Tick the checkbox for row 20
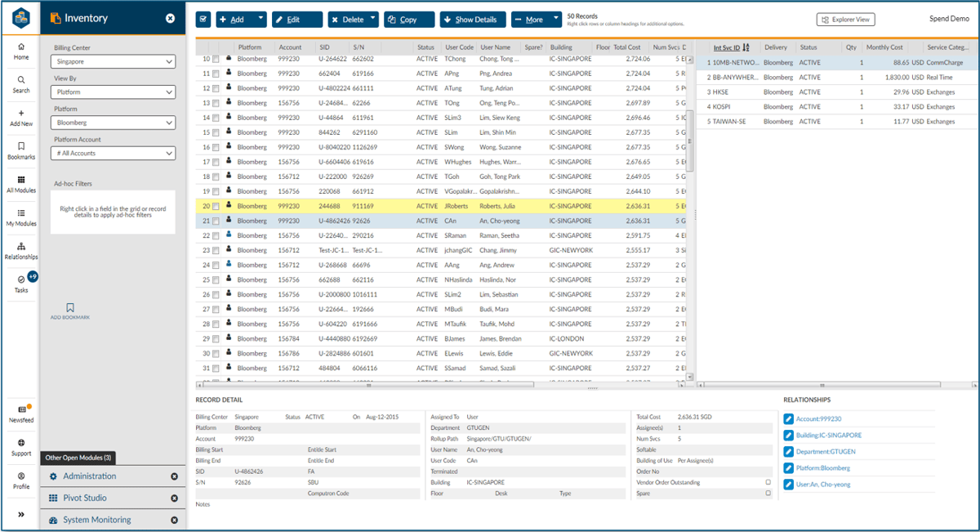Screen dimensions: 980x532 (216, 206)
